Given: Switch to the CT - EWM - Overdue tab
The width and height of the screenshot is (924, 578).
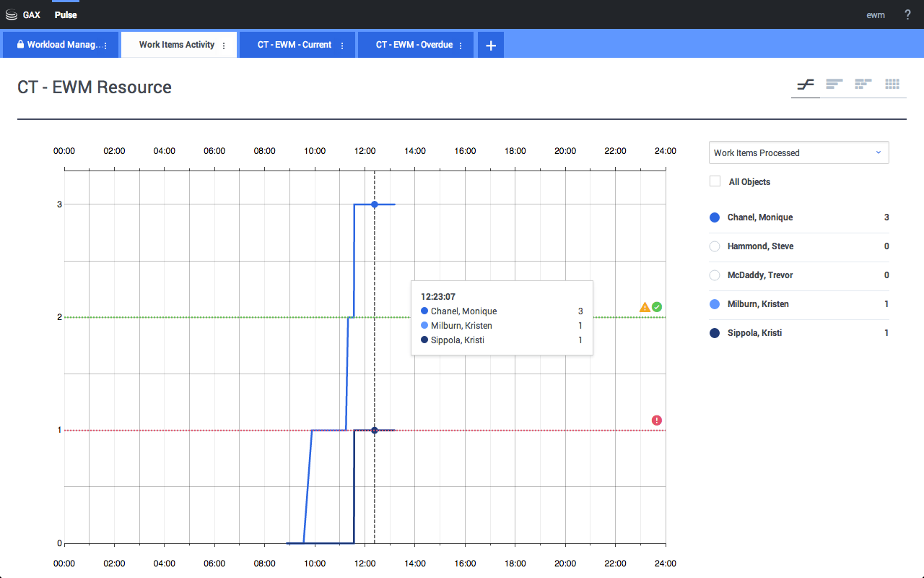Looking at the screenshot, I should (414, 45).
